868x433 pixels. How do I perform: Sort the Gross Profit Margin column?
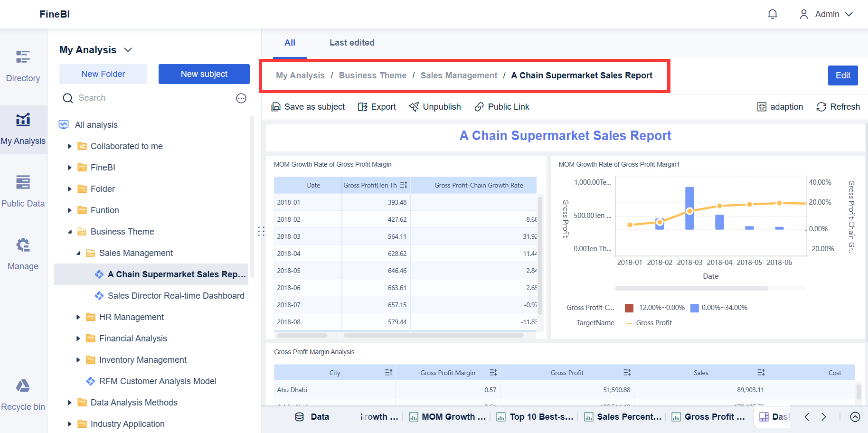pos(493,372)
